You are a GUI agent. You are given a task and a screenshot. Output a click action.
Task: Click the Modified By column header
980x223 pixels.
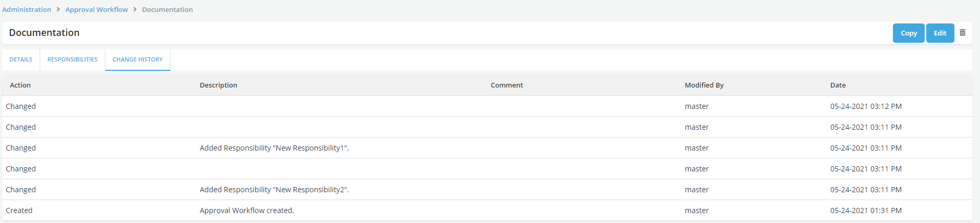point(704,85)
